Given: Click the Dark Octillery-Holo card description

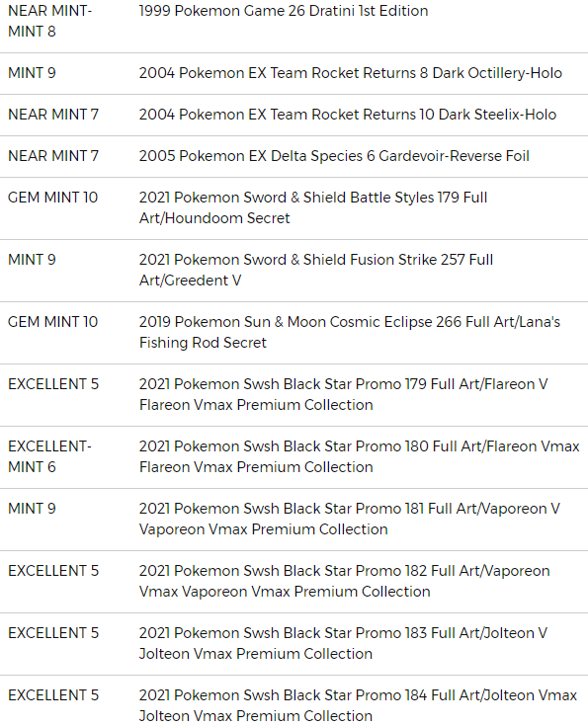Looking at the screenshot, I should point(350,73).
